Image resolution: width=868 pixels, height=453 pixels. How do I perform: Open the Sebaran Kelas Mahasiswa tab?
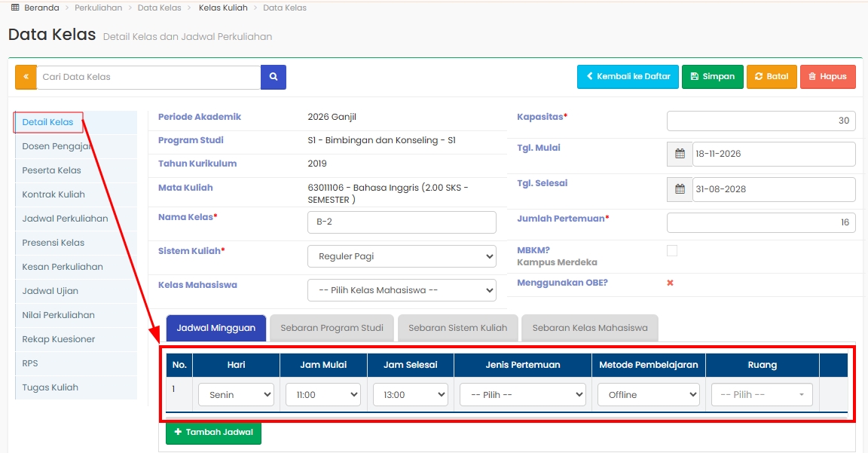pyautogui.click(x=589, y=328)
